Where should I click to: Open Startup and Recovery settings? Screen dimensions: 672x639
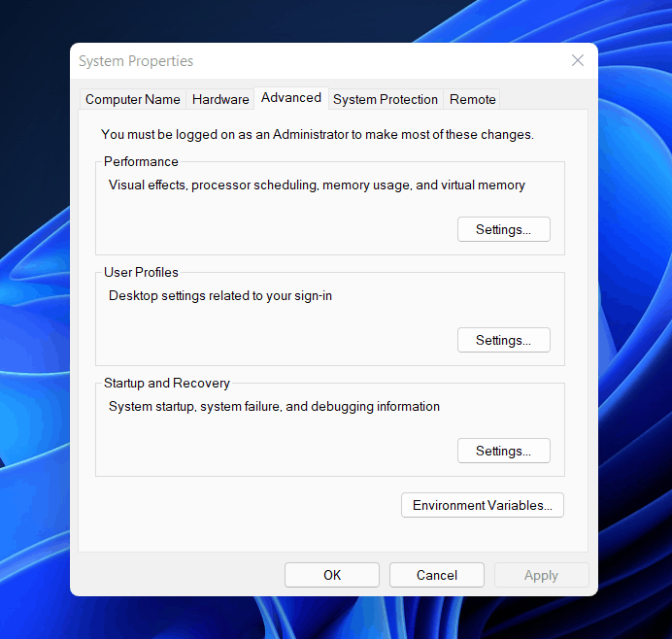(x=503, y=452)
